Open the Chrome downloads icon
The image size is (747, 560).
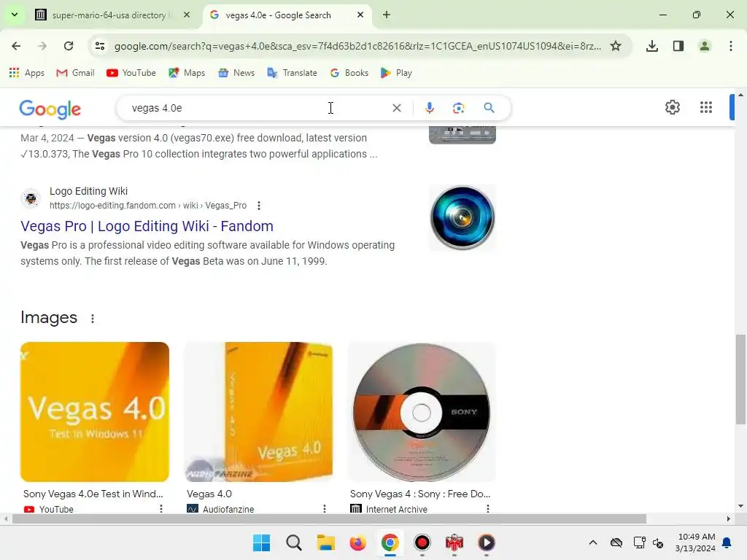click(x=651, y=46)
